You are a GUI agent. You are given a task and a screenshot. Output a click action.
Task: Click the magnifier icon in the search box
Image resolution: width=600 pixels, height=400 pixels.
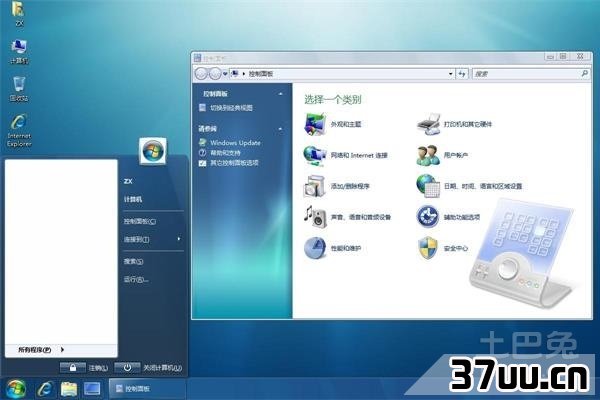coord(584,73)
